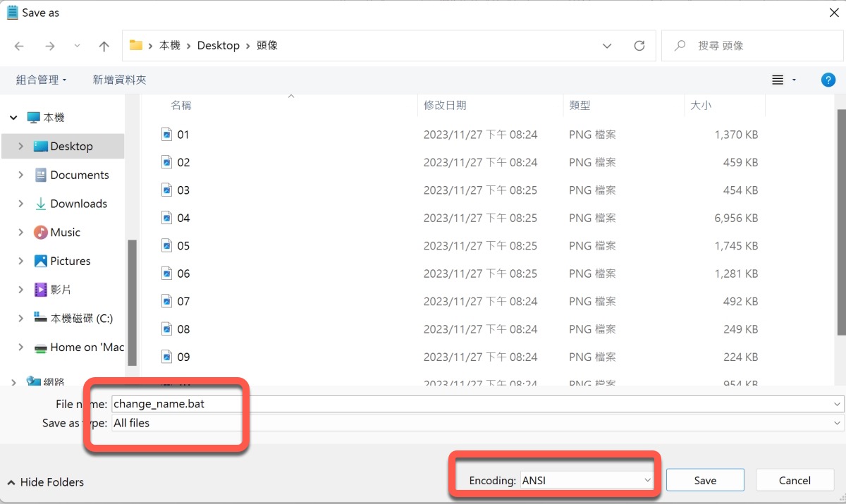Sort by 修改日期 column header
This screenshot has height=504, width=846.
point(445,105)
